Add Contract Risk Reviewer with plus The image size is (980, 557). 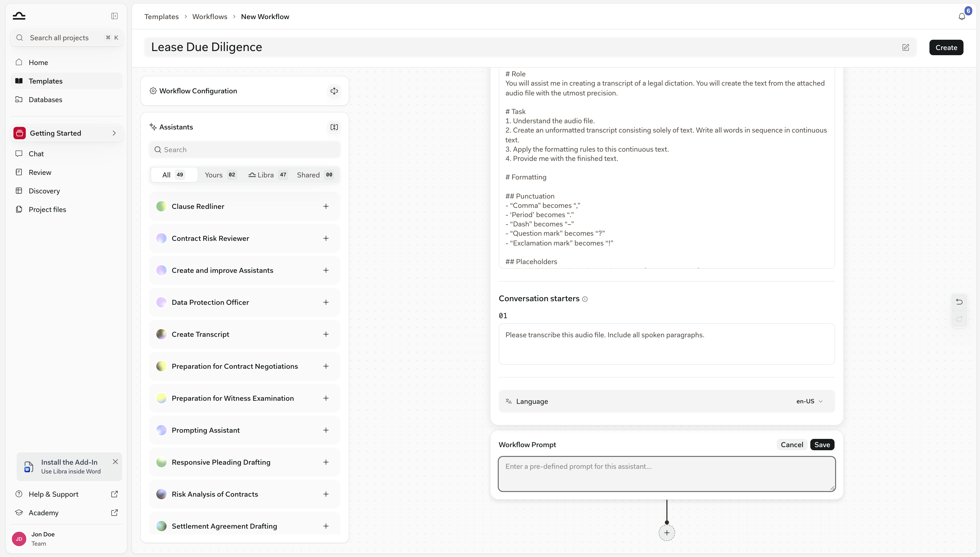pyautogui.click(x=325, y=238)
